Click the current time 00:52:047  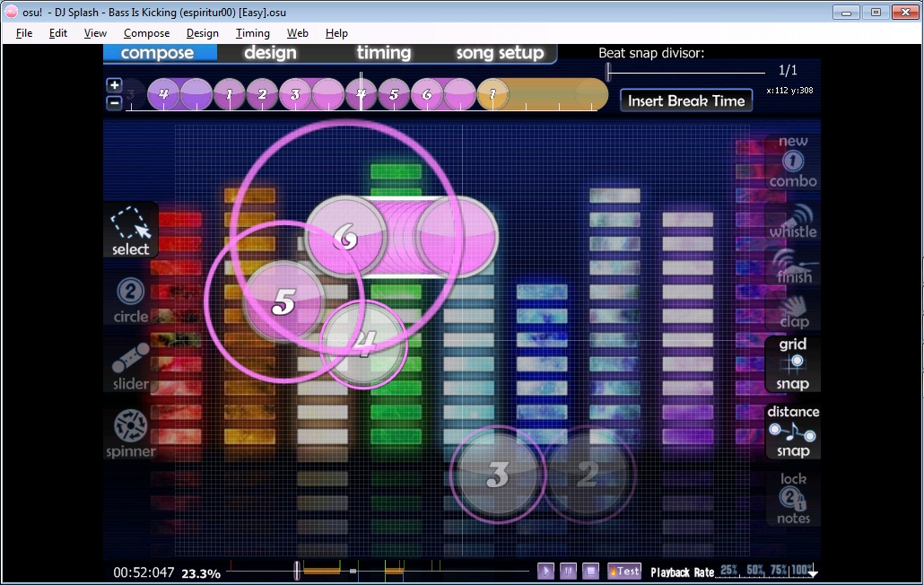point(144,572)
